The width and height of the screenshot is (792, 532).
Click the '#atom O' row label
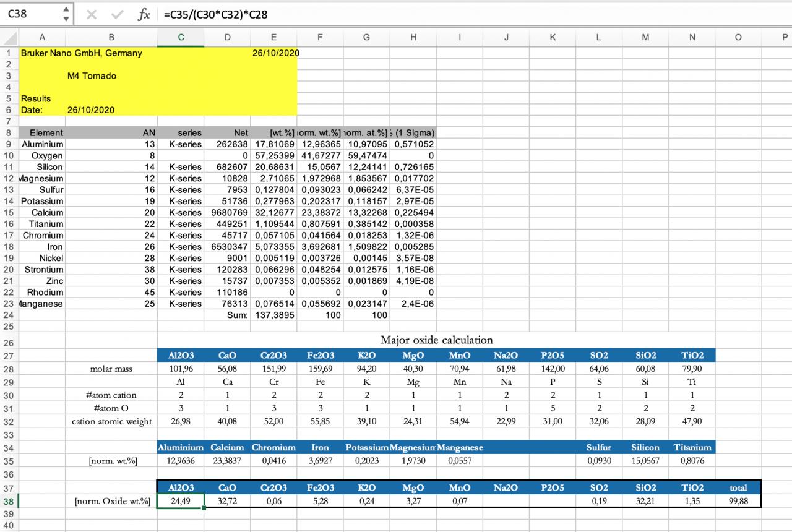coord(111,408)
